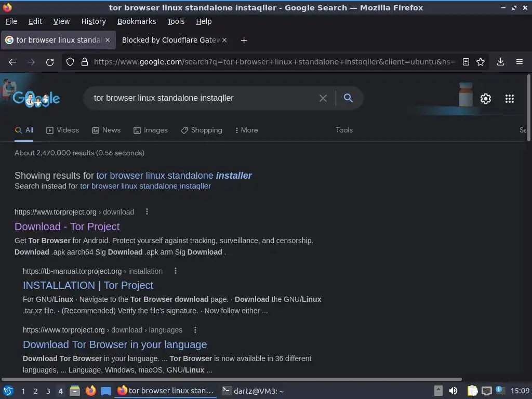Screen dimensions: 532x399
Task: Switch to Images search results
Action: pos(151,130)
